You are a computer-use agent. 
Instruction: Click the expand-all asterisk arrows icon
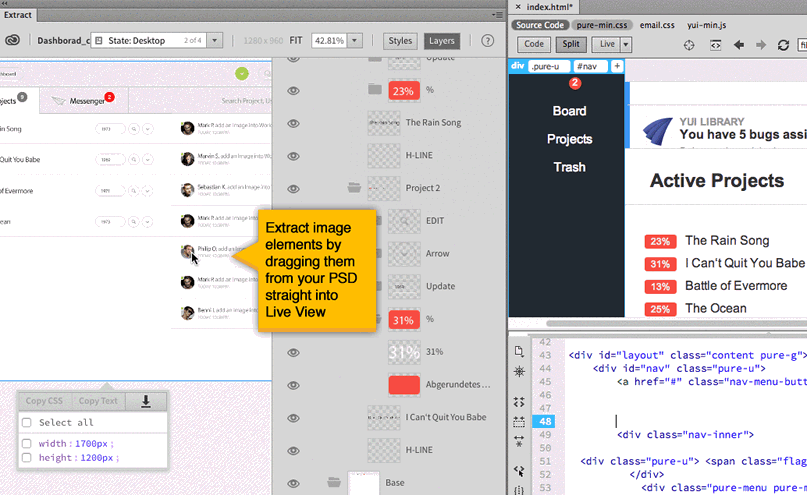(519, 441)
